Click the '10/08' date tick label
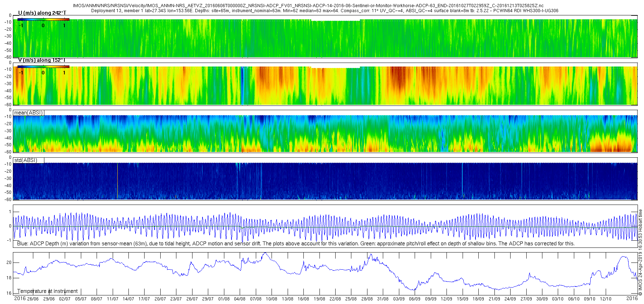The width and height of the screenshot is (644, 304). [272, 299]
